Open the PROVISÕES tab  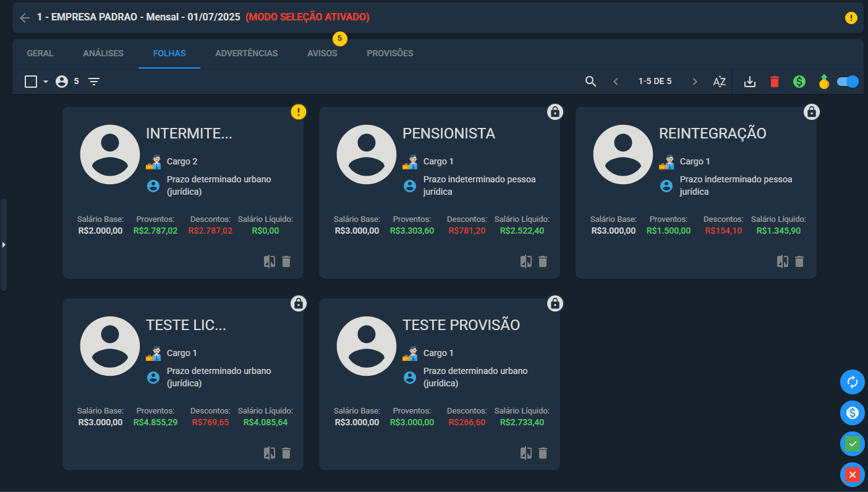pyautogui.click(x=390, y=53)
